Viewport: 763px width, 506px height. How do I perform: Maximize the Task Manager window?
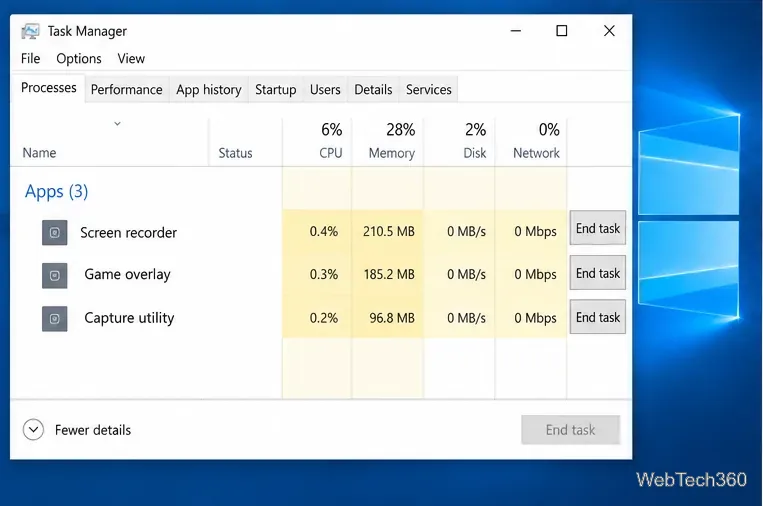[x=562, y=31]
